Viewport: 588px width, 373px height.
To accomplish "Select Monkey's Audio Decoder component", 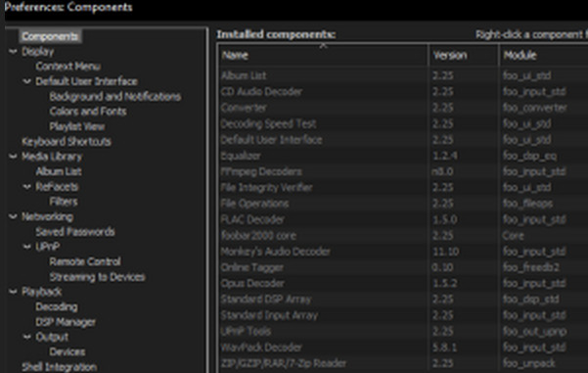I will point(403,252).
